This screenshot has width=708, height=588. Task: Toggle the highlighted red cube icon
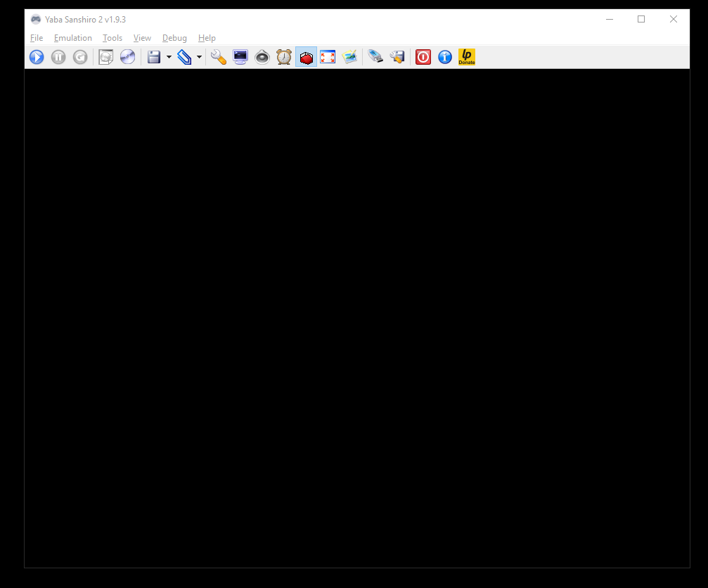(306, 57)
